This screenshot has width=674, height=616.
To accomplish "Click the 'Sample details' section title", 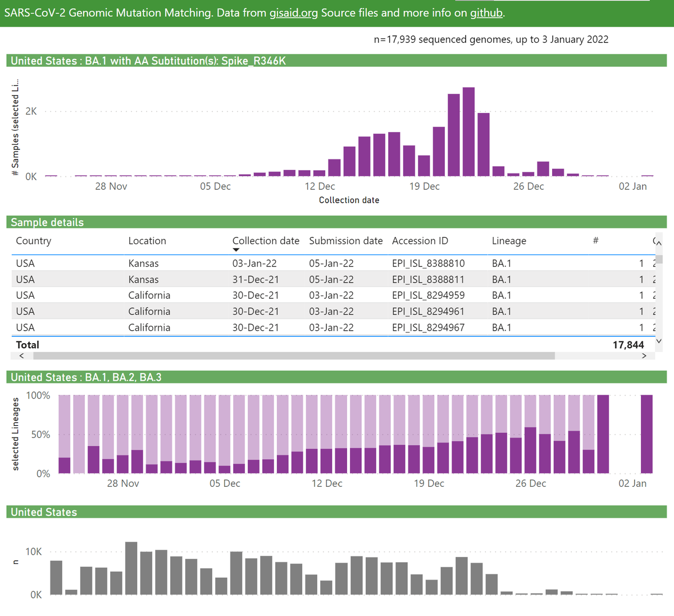I will pyautogui.click(x=47, y=222).
